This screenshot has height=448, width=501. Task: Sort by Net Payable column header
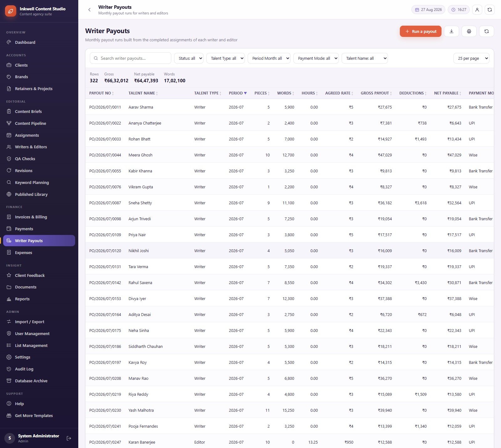click(448, 93)
